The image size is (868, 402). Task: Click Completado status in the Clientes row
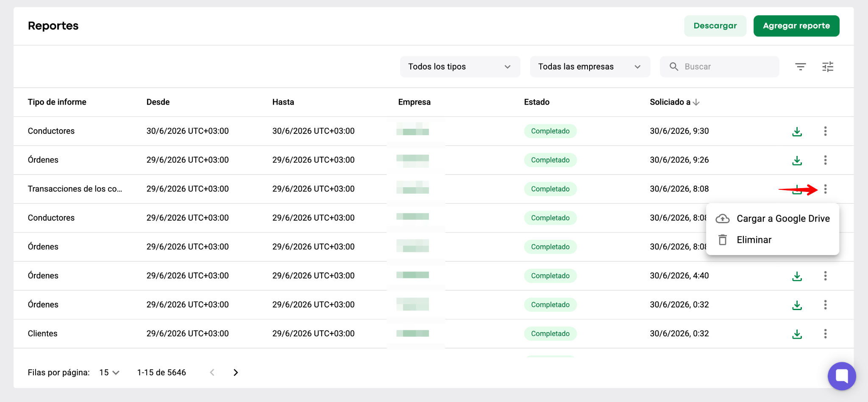[x=550, y=334]
